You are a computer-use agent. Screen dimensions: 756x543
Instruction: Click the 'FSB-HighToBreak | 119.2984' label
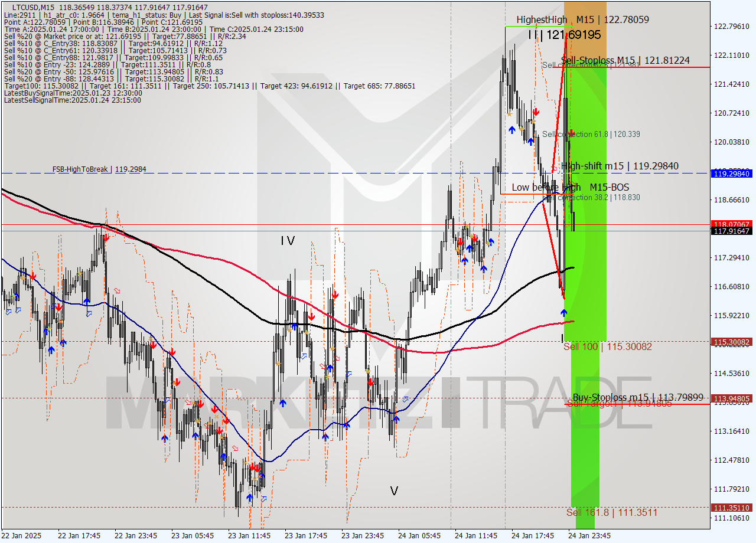coord(99,169)
